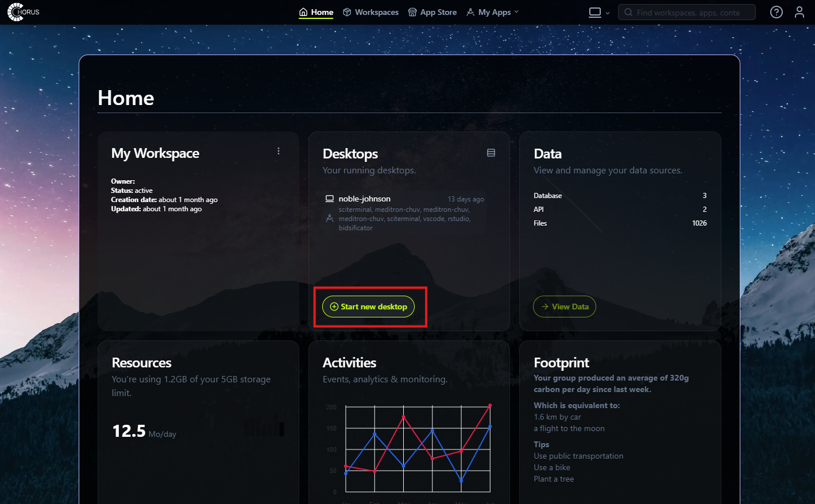Click the My Workspace card title
This screenshot has height=504, width=815.
pyautogui.click(x=155, y=153)
